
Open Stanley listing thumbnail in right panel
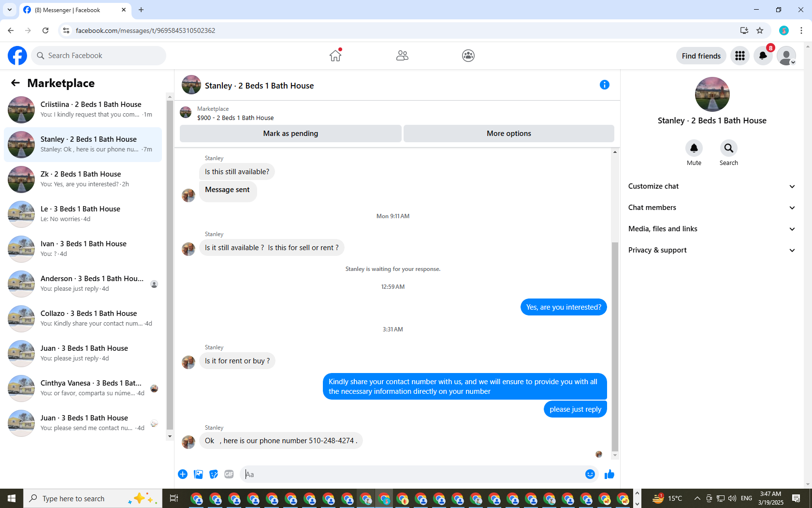712,94
